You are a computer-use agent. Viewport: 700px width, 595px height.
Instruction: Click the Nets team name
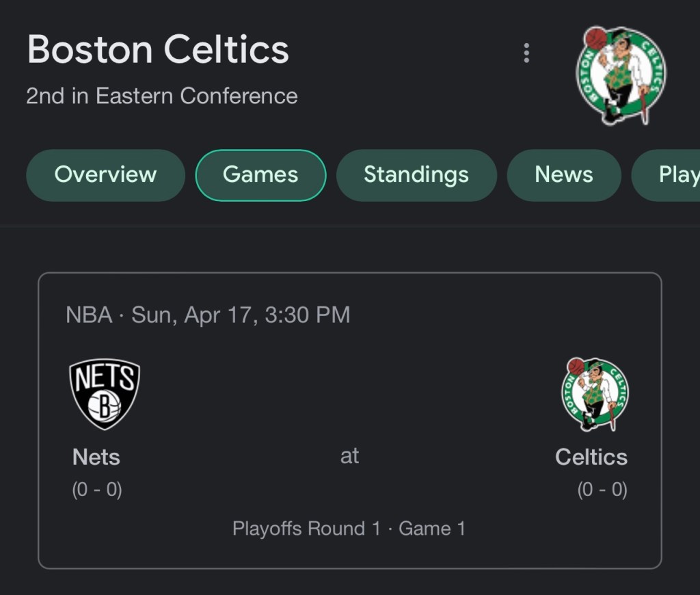96,457
